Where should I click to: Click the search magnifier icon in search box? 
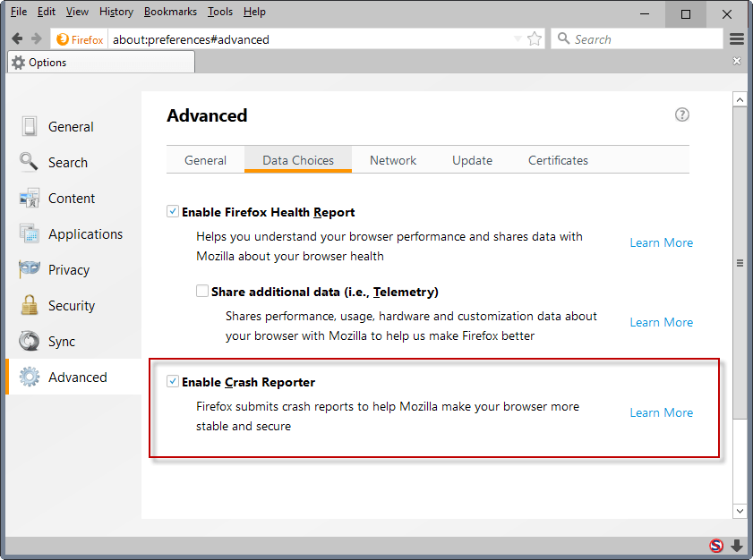click(x=563, y=38)
